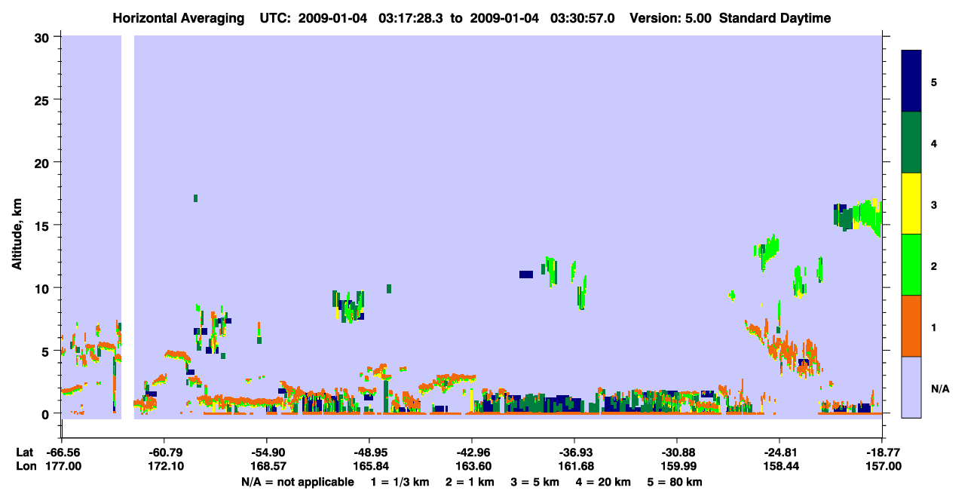Click the yellow colorbar segment labeled 3

(x=911, y=204)
